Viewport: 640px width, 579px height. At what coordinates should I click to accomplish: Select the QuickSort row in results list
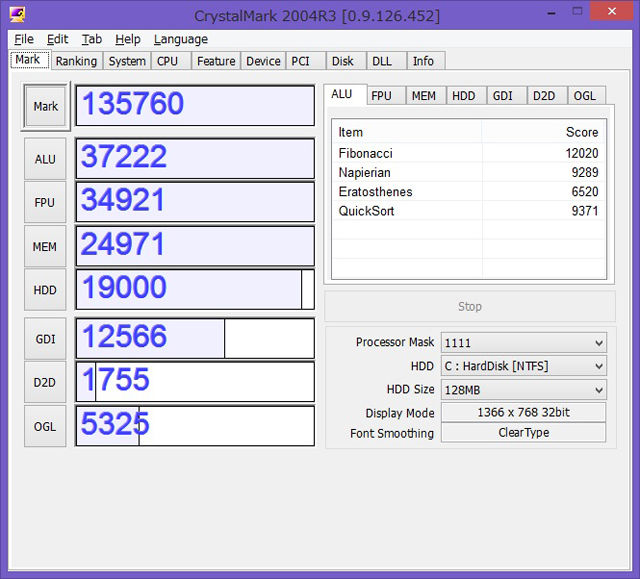469,211
